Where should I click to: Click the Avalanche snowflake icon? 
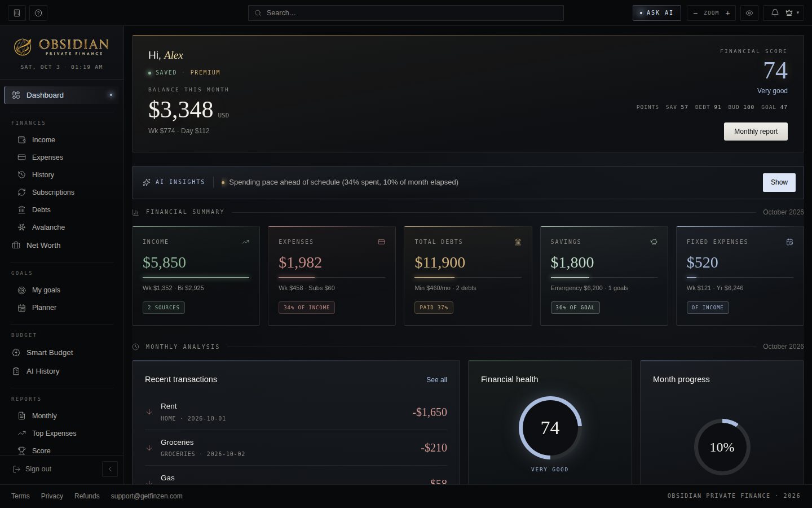click(x=21, y=227)
